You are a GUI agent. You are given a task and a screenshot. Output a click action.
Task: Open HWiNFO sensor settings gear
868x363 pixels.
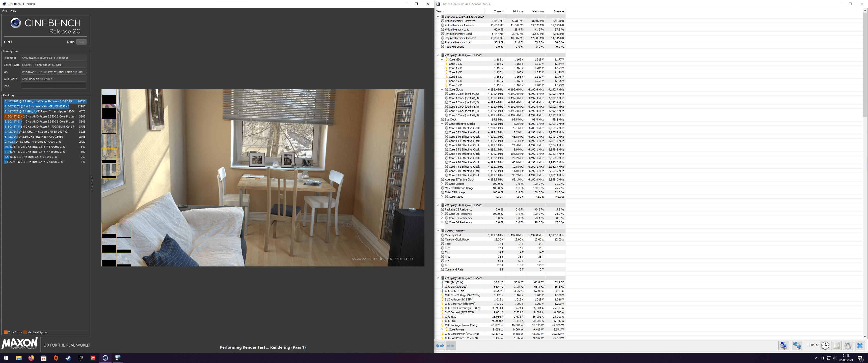coord(848,346)
